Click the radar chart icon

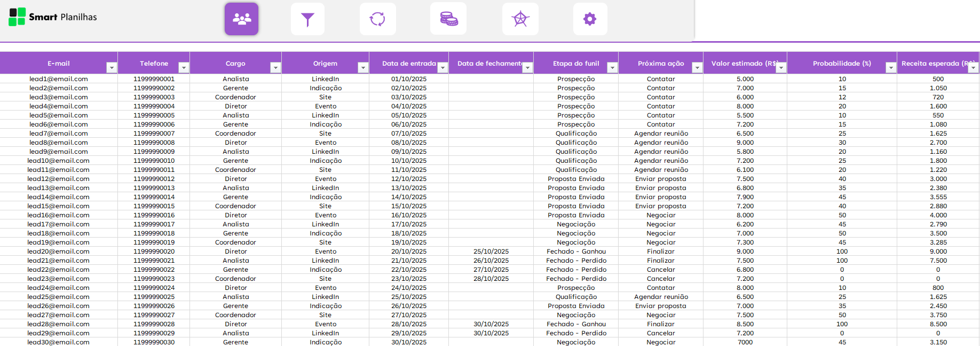pos(520,19)
